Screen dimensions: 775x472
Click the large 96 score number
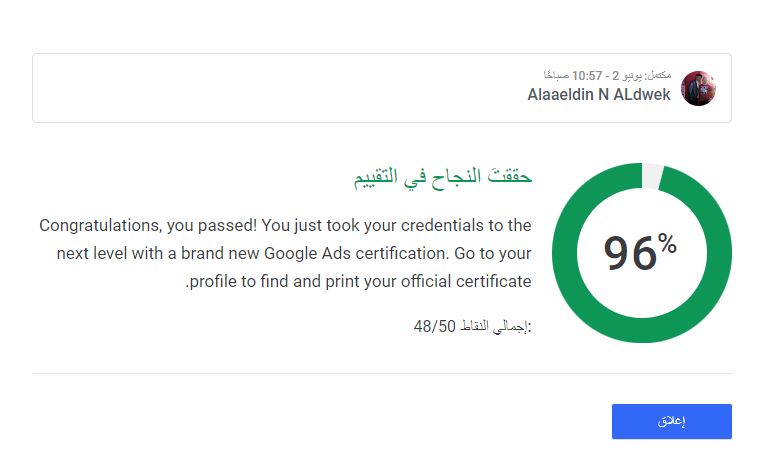click(630, 254)
